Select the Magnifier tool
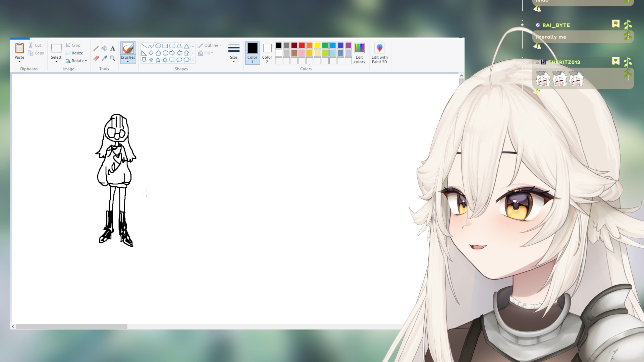This screenshot has width=644, height=362. tap(113, 58)
